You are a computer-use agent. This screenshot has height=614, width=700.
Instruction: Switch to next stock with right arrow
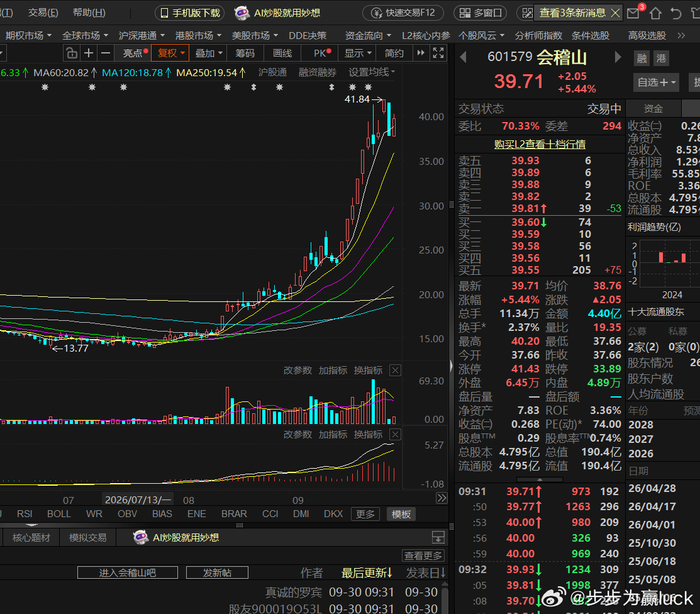click(618, 57)
